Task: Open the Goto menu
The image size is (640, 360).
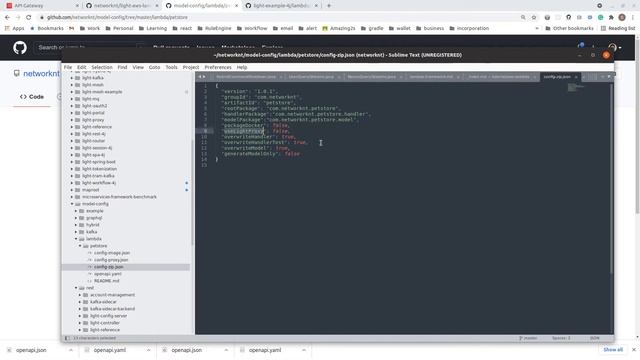Action: click(x=154, y=67)
